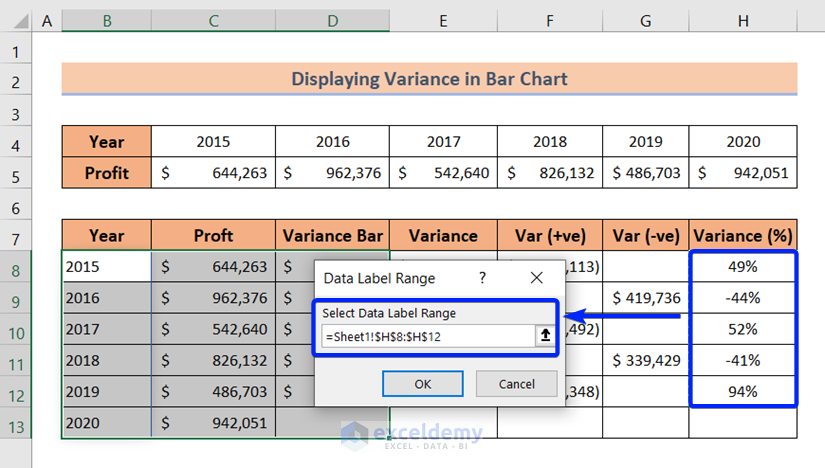Click the help question mark in dialog
The image size is (825, 468).
point(482,277)
